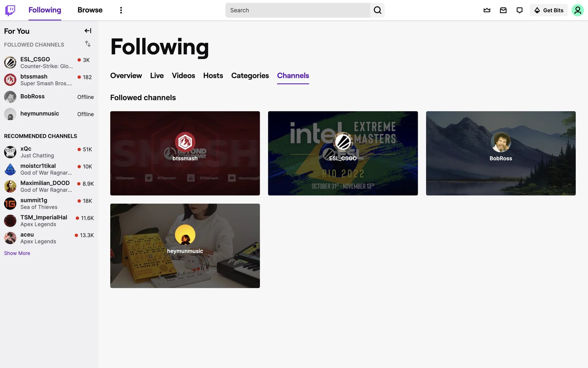Open Prime Loot crown icon
Viewport: 588px width, 368px height.
pos(487,10)
